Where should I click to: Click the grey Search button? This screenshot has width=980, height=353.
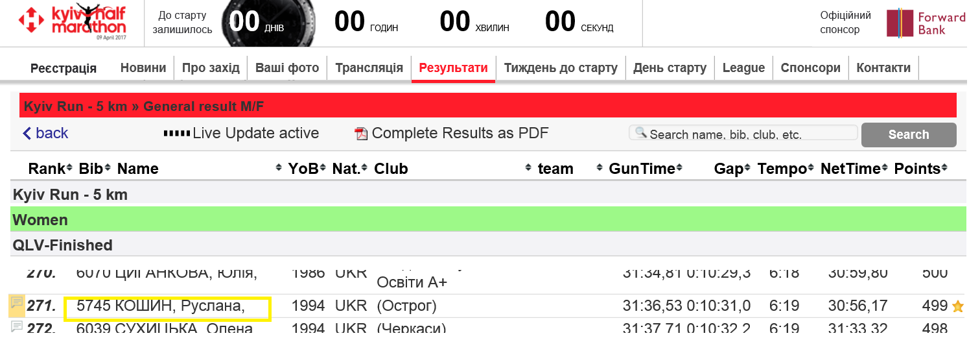coord(909,134)
